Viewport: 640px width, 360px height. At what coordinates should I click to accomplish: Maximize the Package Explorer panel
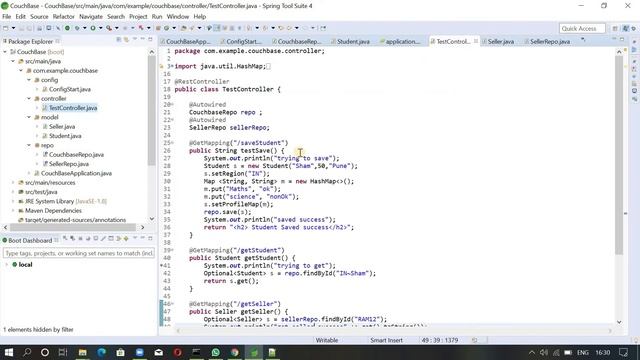pyautogui.click(x=150, y=39)
